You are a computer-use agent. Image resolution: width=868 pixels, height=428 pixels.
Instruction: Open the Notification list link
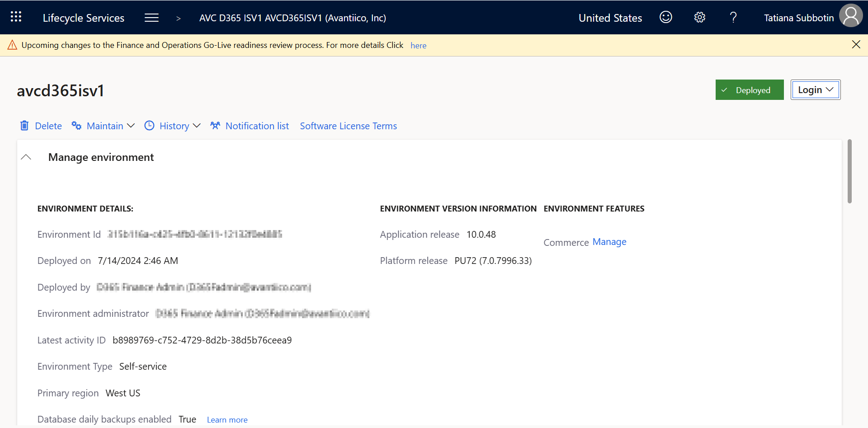coord(257,126)
